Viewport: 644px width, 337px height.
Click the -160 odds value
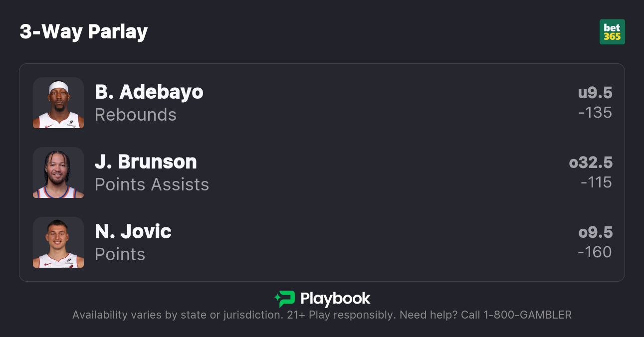pyautogui.click(x=595, y=252)
